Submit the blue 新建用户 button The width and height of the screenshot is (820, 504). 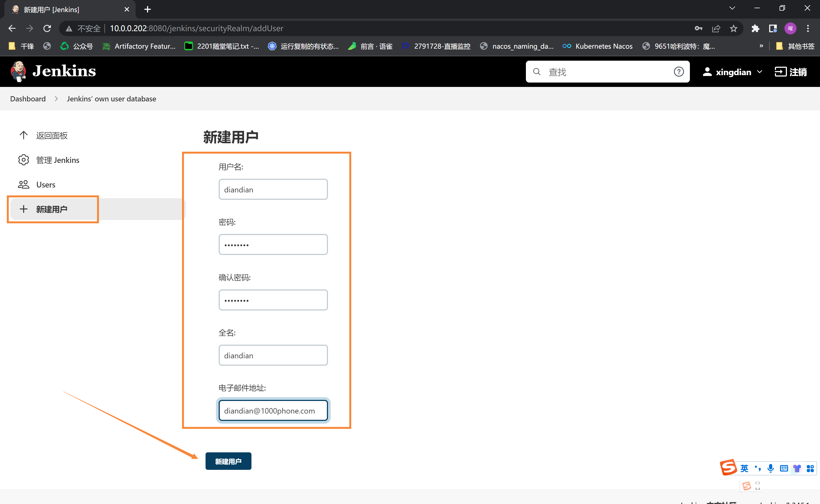[x=228, y=461]
